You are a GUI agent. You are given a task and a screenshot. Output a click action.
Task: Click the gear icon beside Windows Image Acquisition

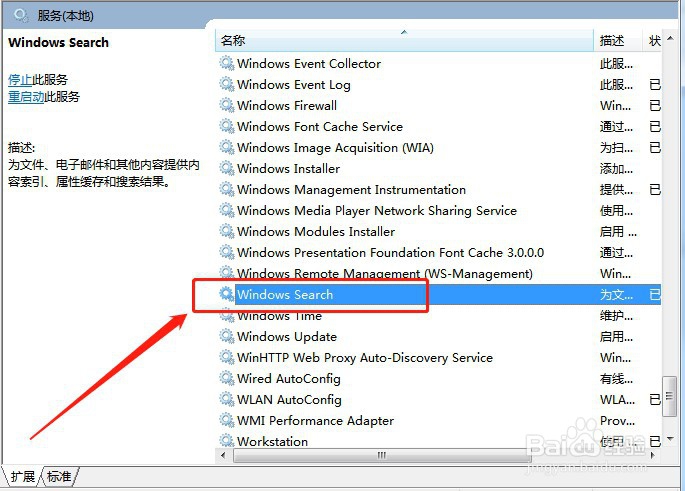pos(226,147)
